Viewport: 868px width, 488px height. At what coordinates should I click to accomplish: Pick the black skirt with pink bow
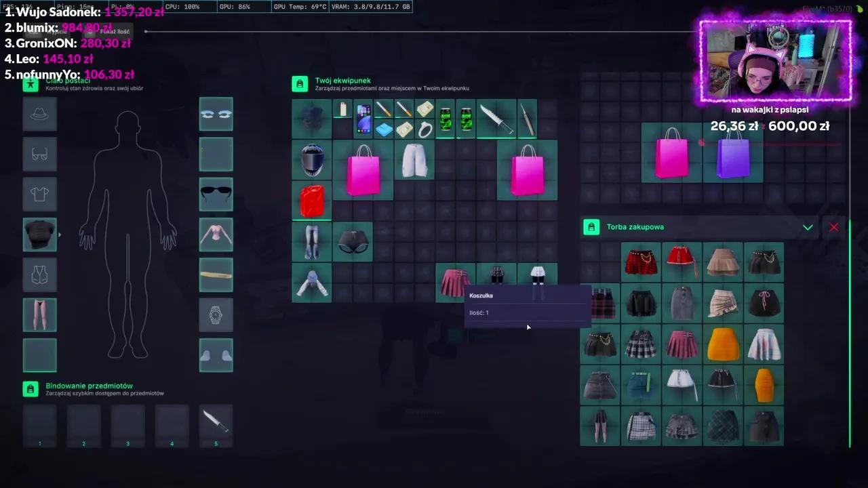point(764,303)
